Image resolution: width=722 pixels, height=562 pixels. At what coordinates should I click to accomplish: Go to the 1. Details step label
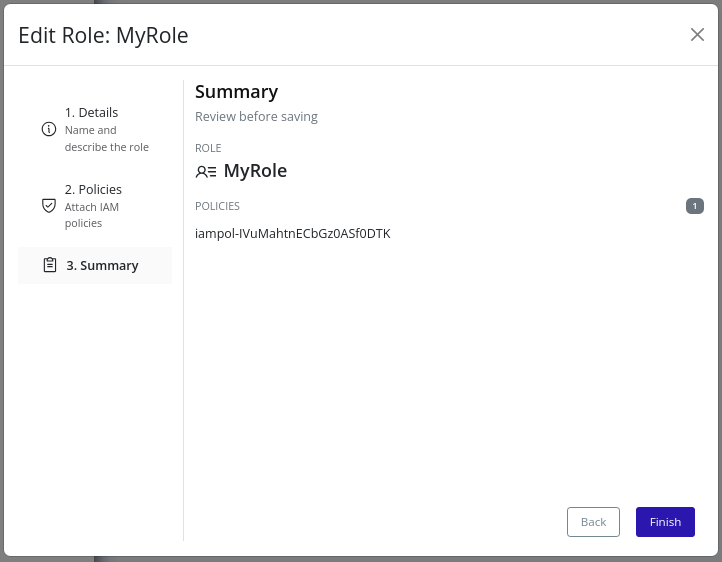tap(92, 113)
